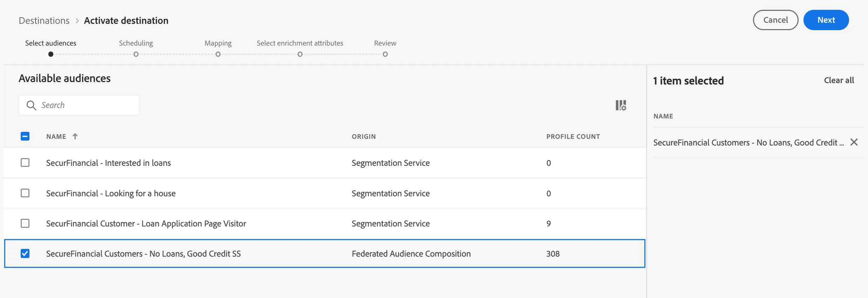Click profile count 0 for Looking for a house
868x298 pixels.
[549, 194]
